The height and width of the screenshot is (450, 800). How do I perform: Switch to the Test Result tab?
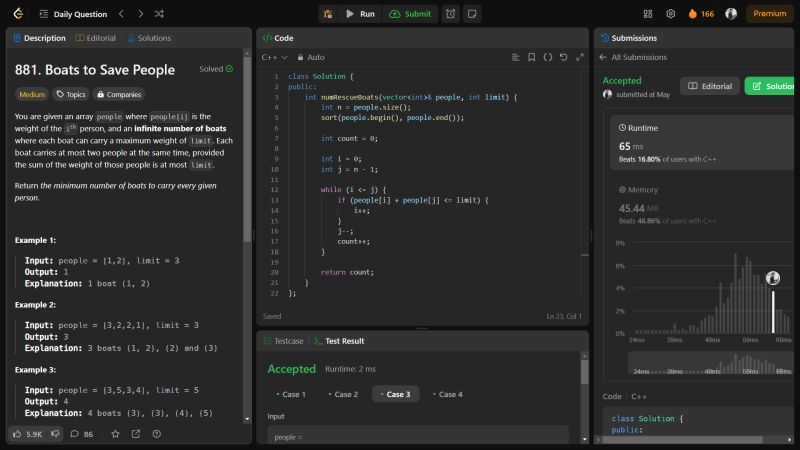click(339, 341)
